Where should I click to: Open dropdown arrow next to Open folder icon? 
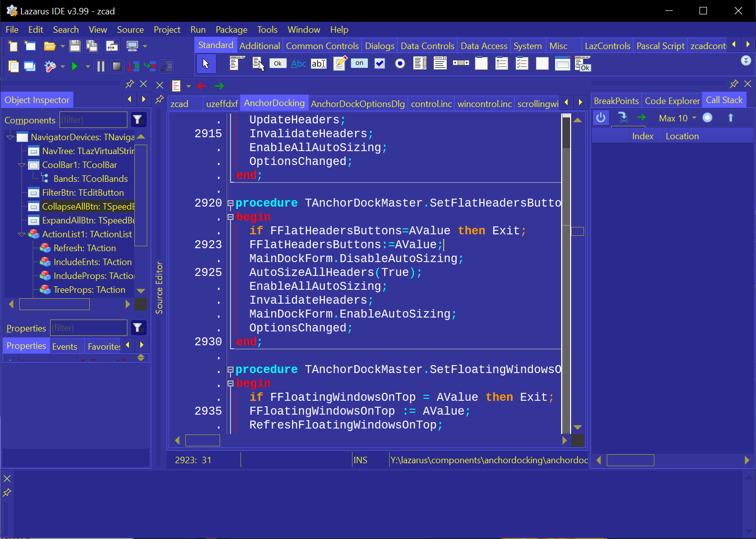point(62,46)
